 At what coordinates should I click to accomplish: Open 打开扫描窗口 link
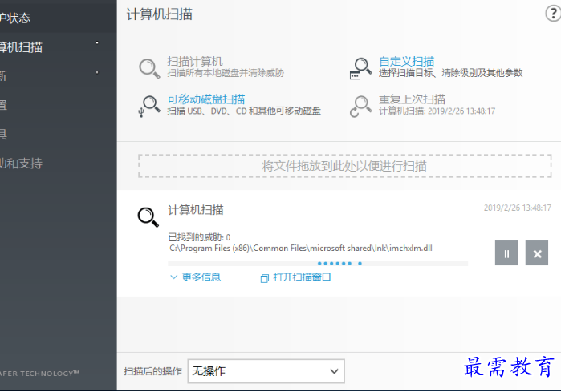pyautogui.click(x=302, y=278)
